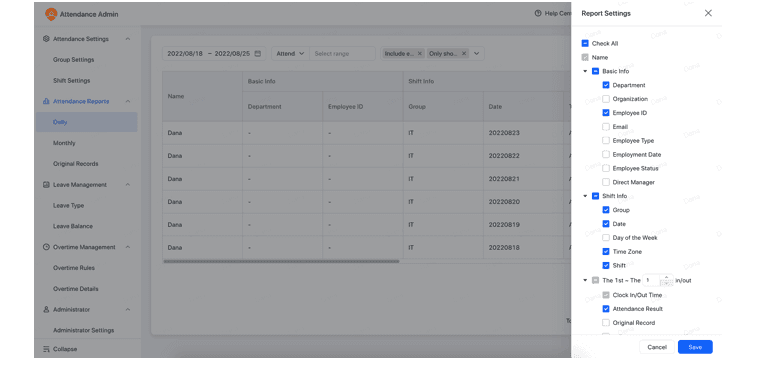Collapse the Administrator menu chevron

coord(128,309)
